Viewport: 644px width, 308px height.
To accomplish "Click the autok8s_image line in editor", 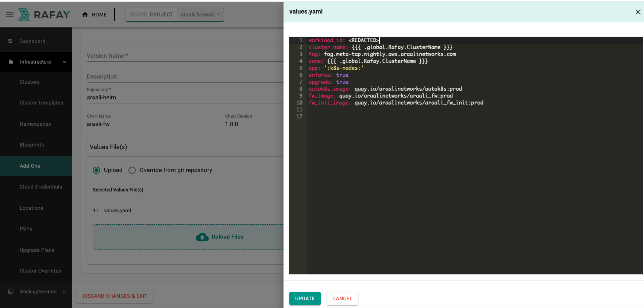I will (385, 89).
